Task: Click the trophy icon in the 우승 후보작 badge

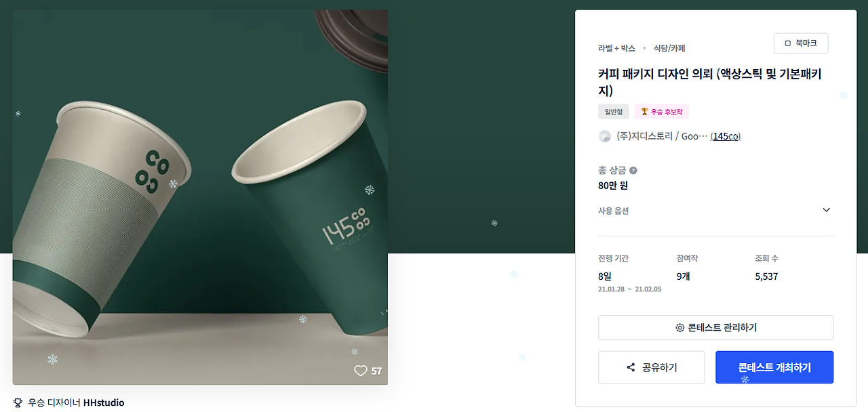Action: pyautogui.click(x=644, y=112)
